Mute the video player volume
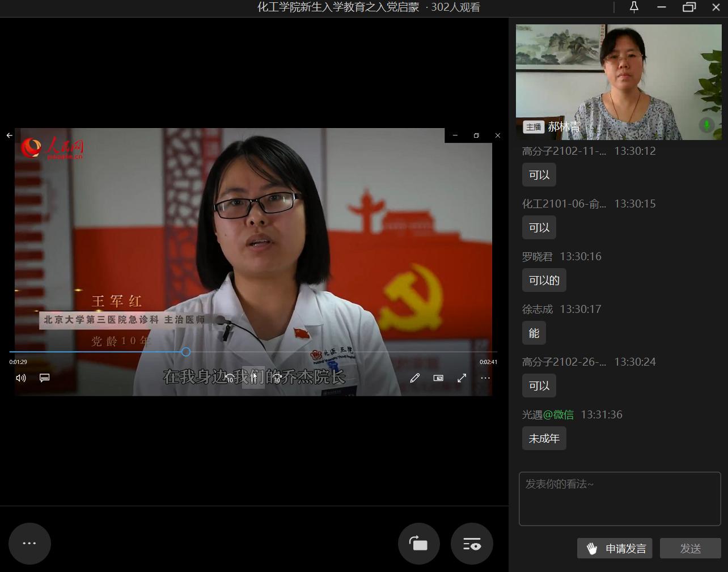 pos(21,378)
